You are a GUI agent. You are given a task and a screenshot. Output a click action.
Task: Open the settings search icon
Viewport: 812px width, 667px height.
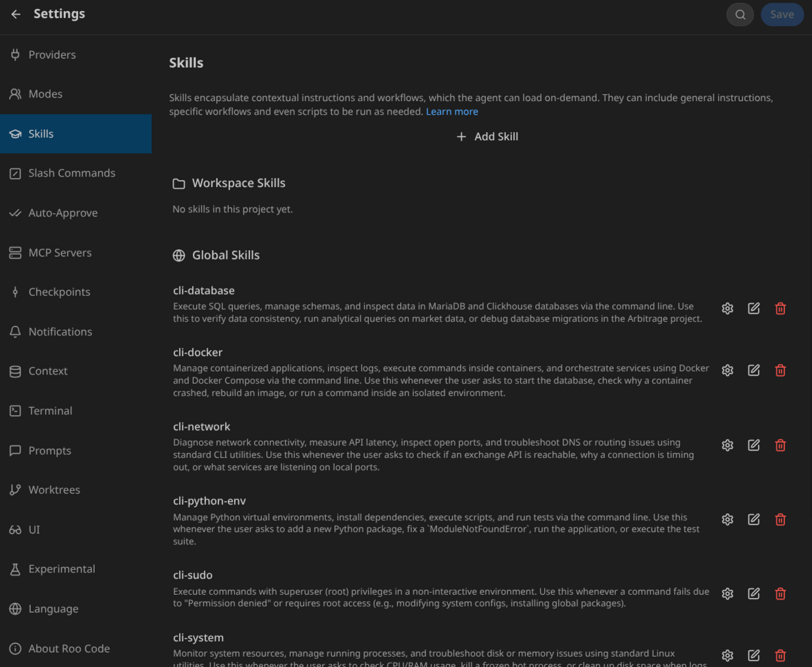740,14
